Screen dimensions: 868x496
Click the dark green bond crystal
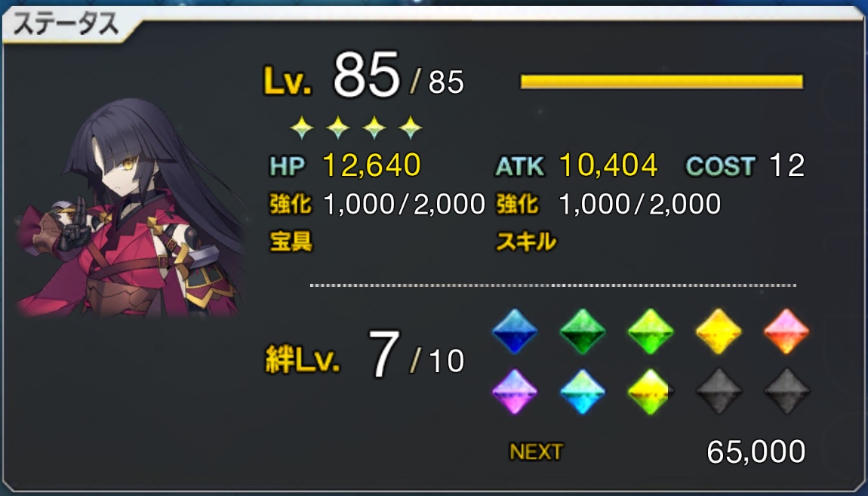(583, 331)
